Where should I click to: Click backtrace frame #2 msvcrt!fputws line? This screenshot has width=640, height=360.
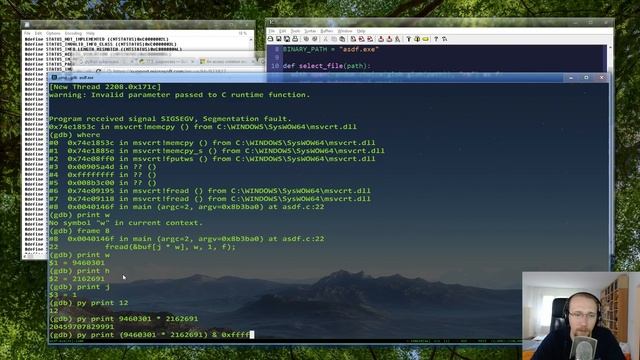pos(212,159)
